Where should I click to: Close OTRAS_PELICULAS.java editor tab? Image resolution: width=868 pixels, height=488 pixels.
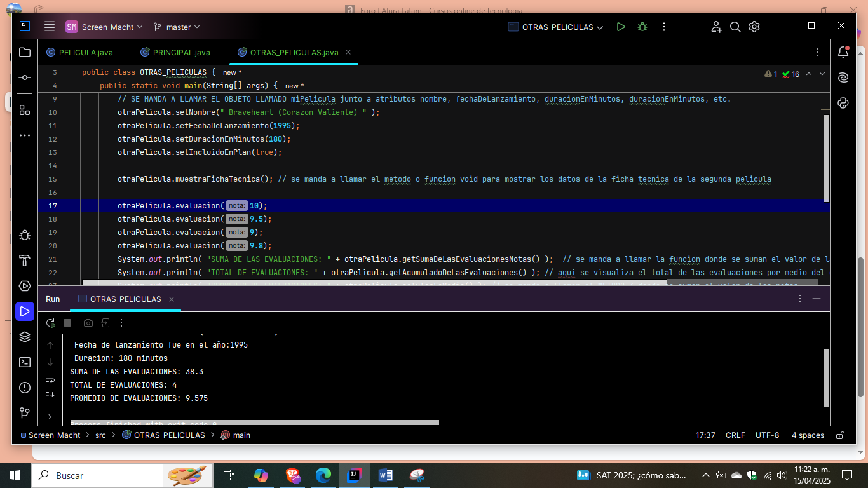point(348,52)
